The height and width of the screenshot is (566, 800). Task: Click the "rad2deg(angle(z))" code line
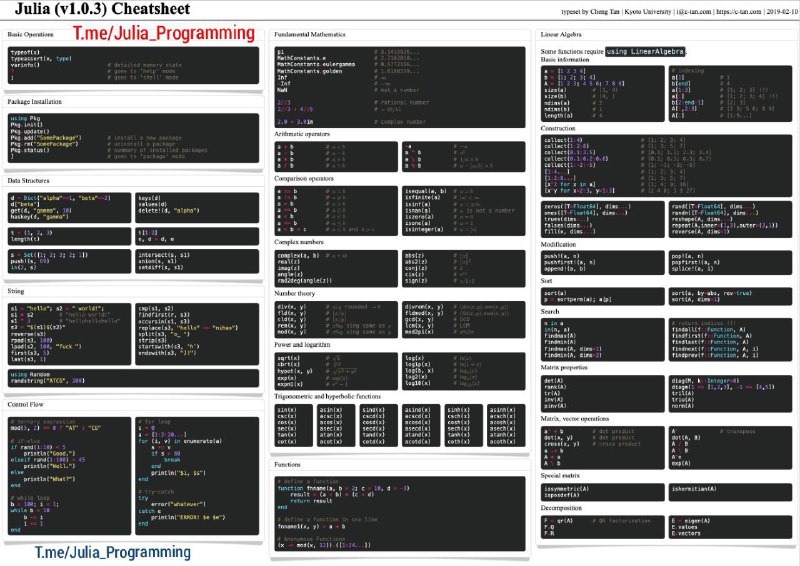305,281
